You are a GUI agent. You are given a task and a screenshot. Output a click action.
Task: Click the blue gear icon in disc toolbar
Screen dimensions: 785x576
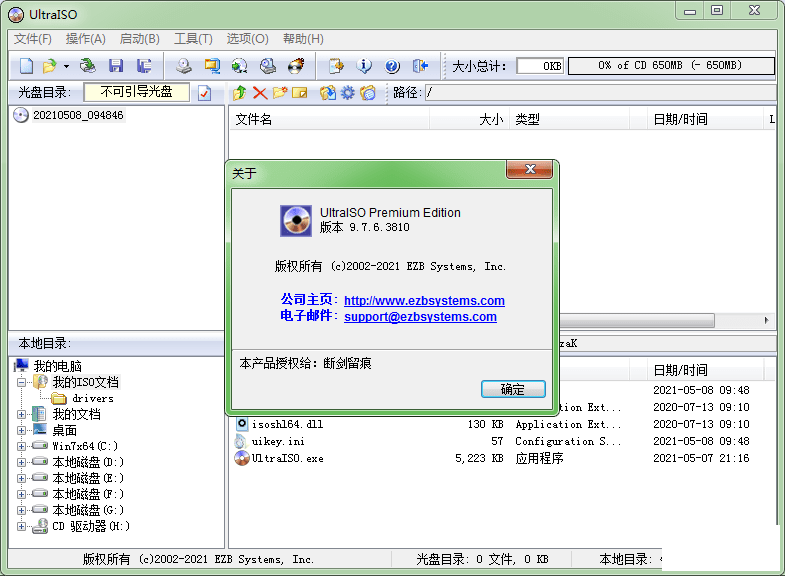(x=347, y=93)
